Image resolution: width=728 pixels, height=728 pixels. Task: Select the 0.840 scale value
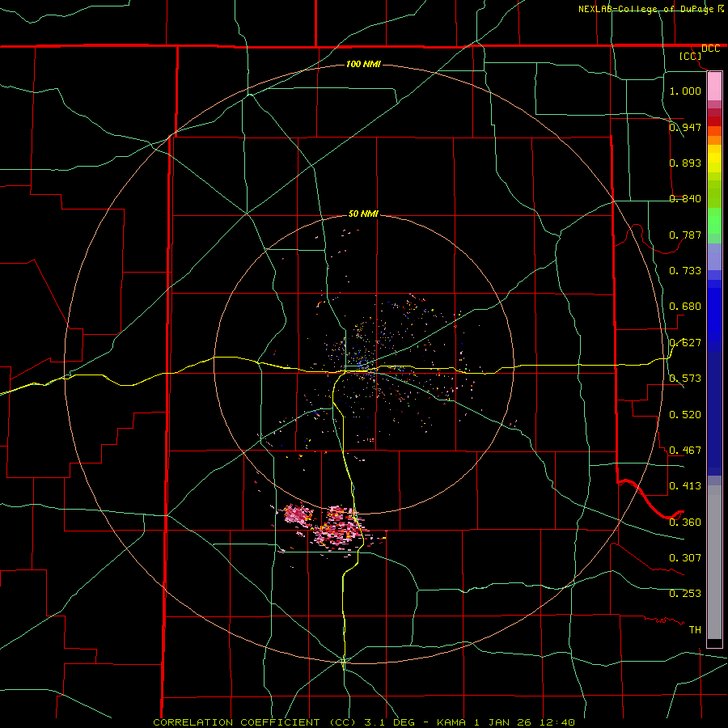(685, 199)
